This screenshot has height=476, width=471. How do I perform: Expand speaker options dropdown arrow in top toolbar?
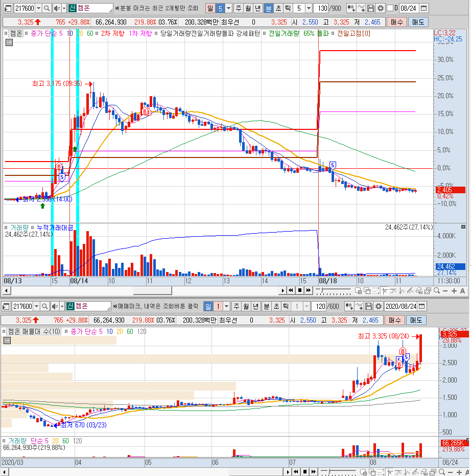64,8
